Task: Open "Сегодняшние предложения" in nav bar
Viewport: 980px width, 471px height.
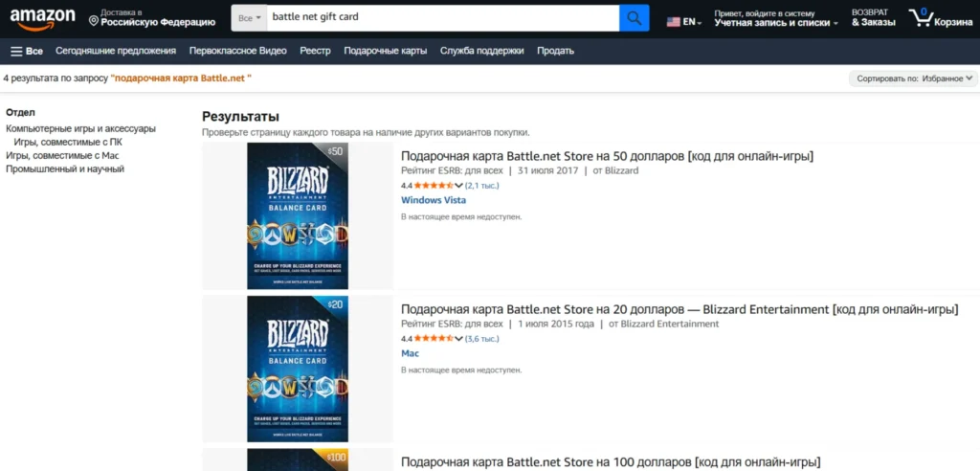Action: point(116,52)
